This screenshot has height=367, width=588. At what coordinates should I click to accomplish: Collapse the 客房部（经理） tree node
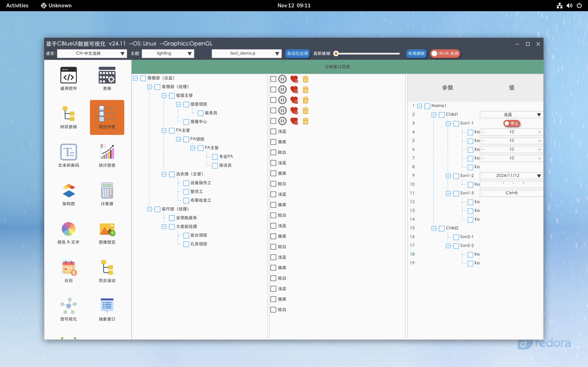coord(150,87)
